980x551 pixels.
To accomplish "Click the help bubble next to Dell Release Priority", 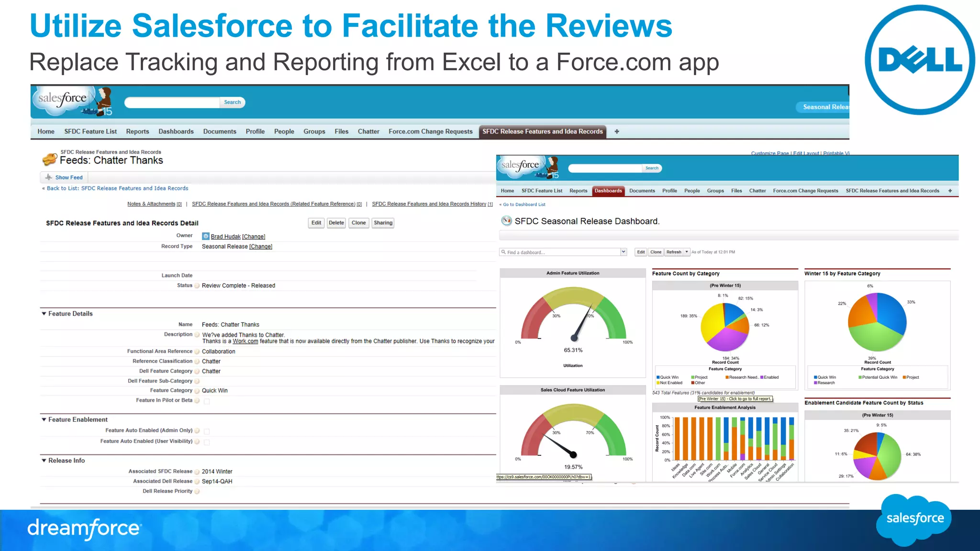I will point(197,491).
